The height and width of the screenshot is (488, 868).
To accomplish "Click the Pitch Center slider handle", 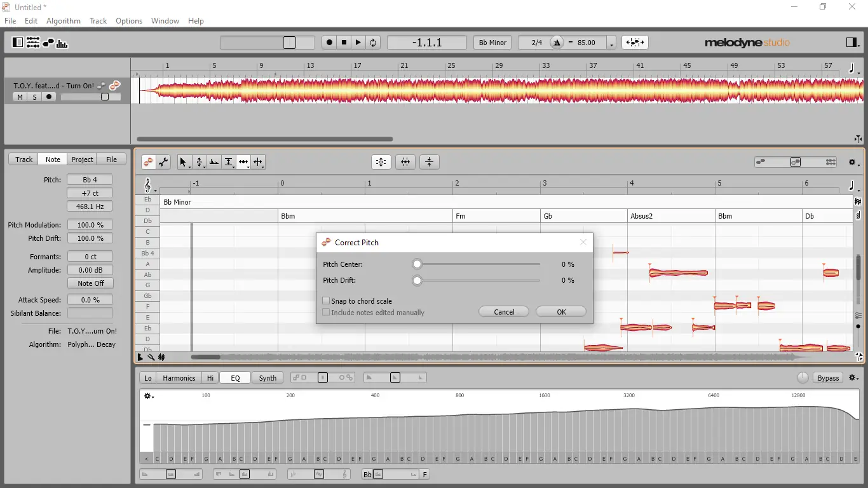I will [x=417, y=264].
